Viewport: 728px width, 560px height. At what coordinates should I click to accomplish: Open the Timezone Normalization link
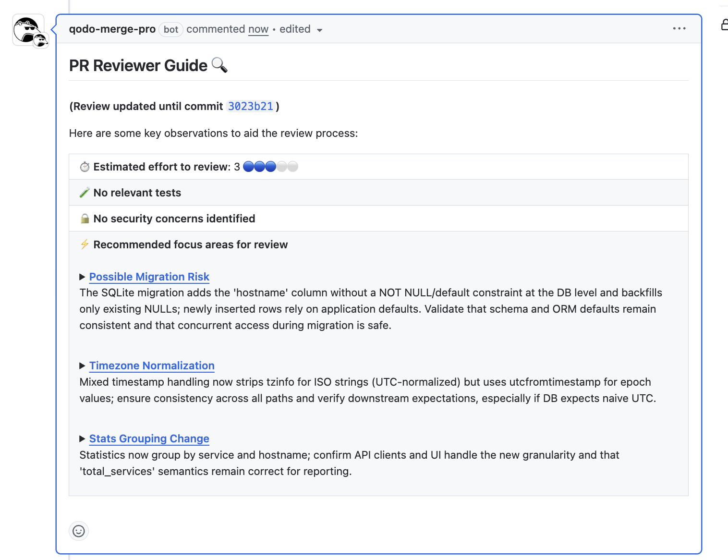click(152, 366)
